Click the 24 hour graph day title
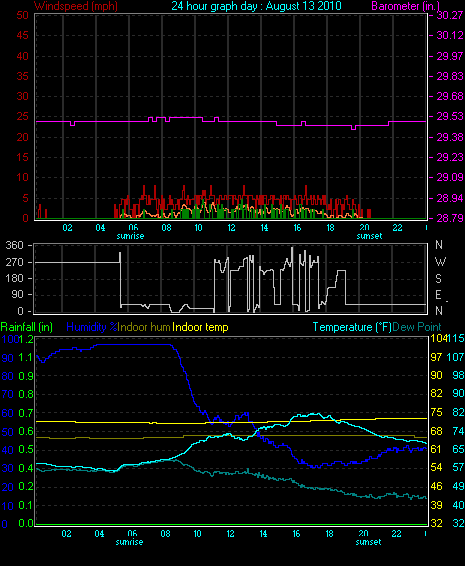 pos(256,6)
